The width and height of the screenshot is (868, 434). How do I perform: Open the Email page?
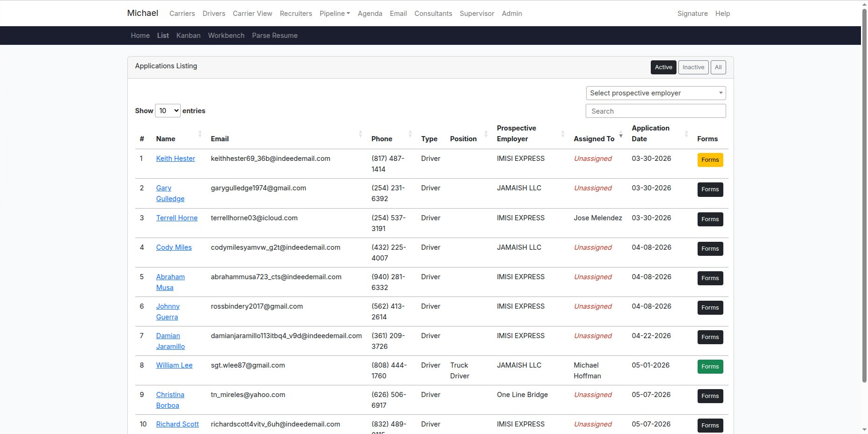[398, 14]
